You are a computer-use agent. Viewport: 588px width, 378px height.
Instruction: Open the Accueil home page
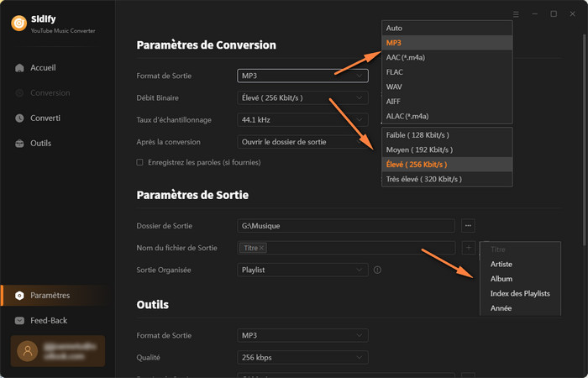click(42, 67)
